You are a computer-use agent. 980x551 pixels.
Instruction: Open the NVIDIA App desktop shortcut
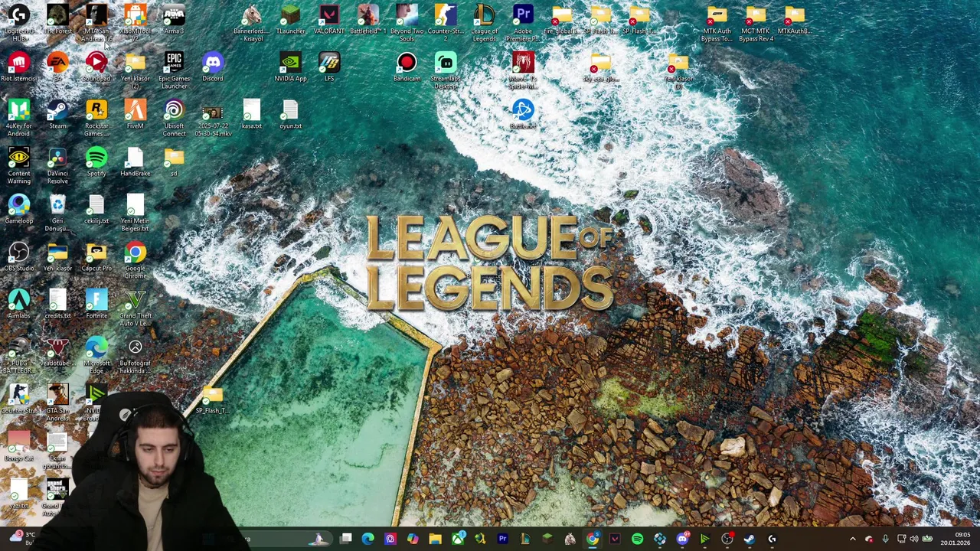[x=290, y=67]
